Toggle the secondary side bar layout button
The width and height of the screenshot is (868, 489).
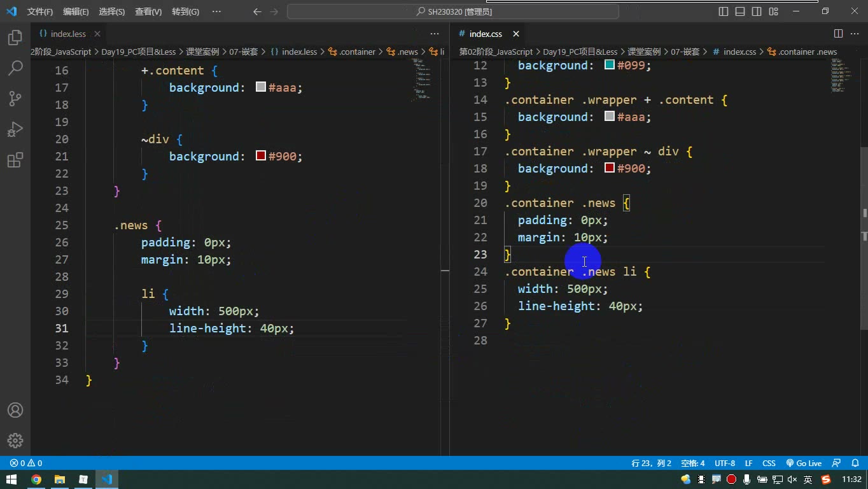[757, 11]
